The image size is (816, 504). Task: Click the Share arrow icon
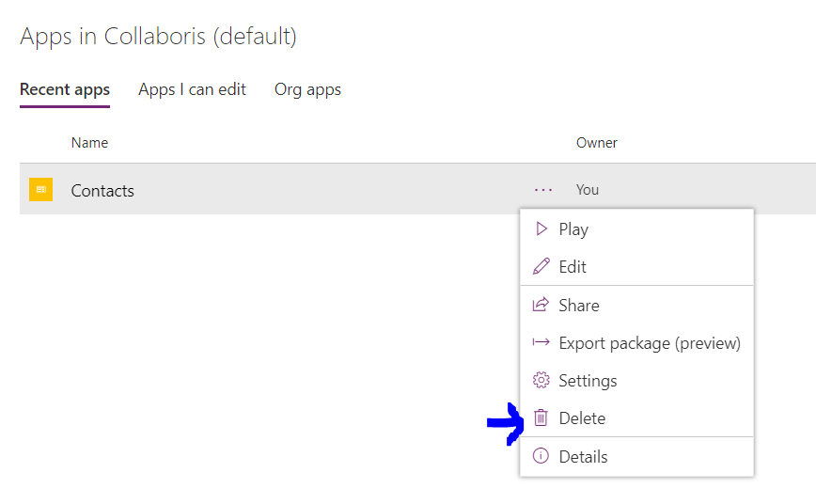coord(541,304)
